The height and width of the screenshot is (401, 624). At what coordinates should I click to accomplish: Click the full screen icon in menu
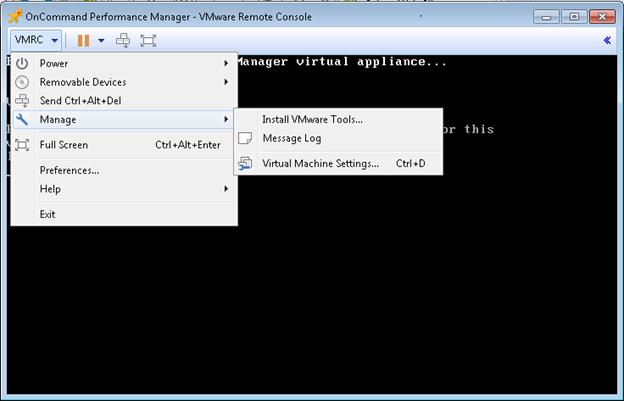[x=22, y=145]
